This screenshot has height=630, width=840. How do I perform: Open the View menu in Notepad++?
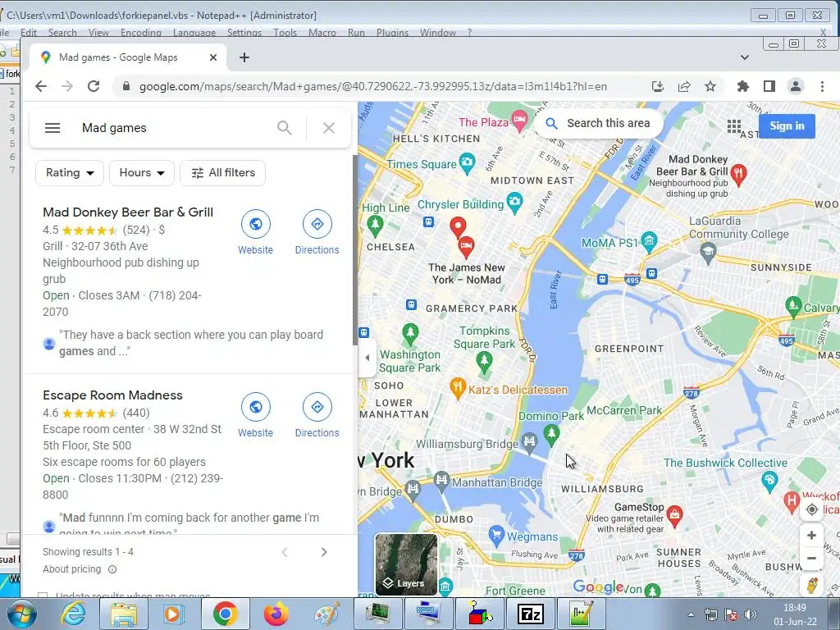tap(98, 33)
